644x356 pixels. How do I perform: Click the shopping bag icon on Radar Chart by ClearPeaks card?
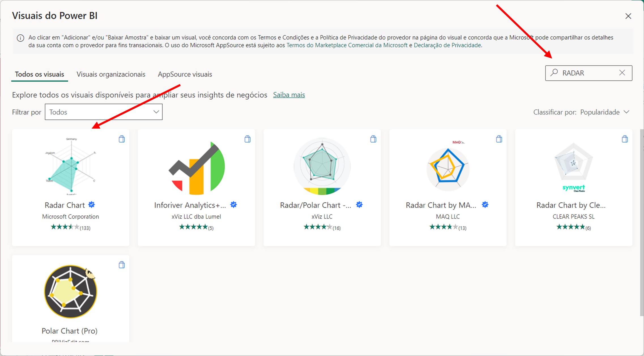tap(625, 139)
